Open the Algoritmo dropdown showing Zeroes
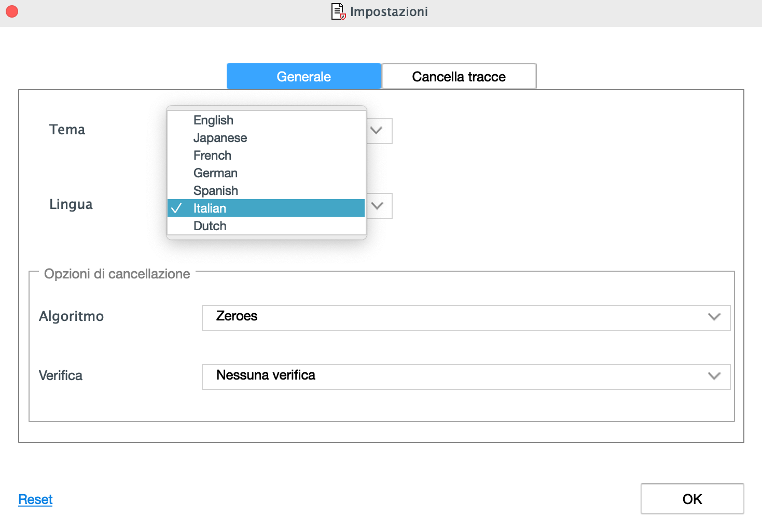 tap(466, 317)
